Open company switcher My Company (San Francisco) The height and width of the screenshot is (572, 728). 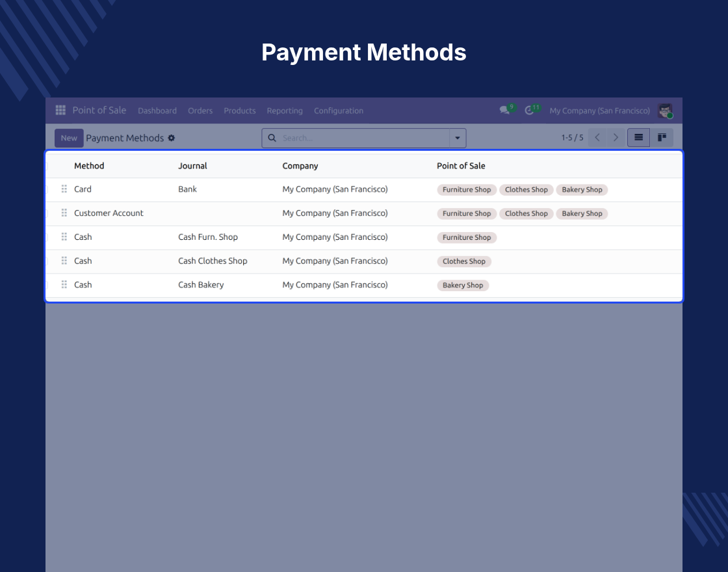pyautogui.click(x=599, y=110)
